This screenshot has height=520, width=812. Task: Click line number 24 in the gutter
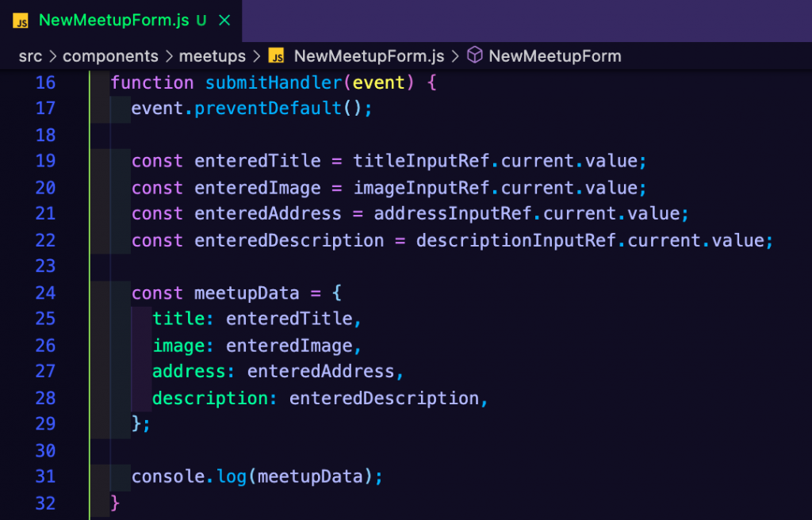[45, 292]
